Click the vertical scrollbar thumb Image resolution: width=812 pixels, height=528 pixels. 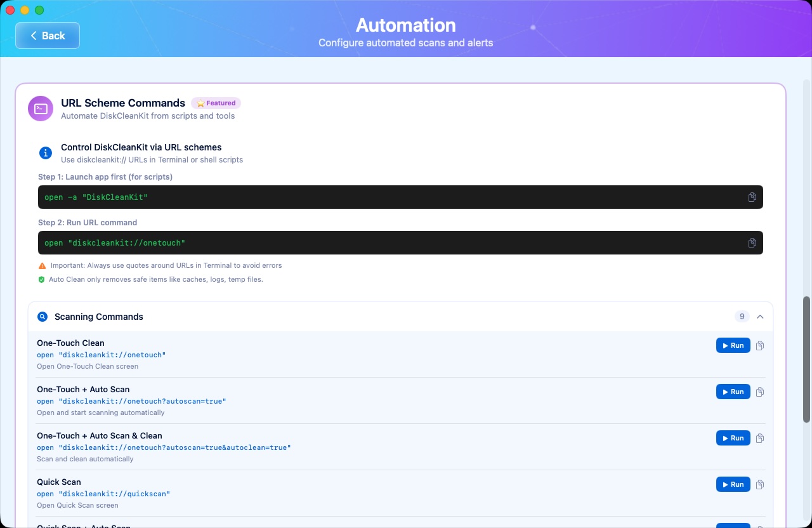(806, 359)
